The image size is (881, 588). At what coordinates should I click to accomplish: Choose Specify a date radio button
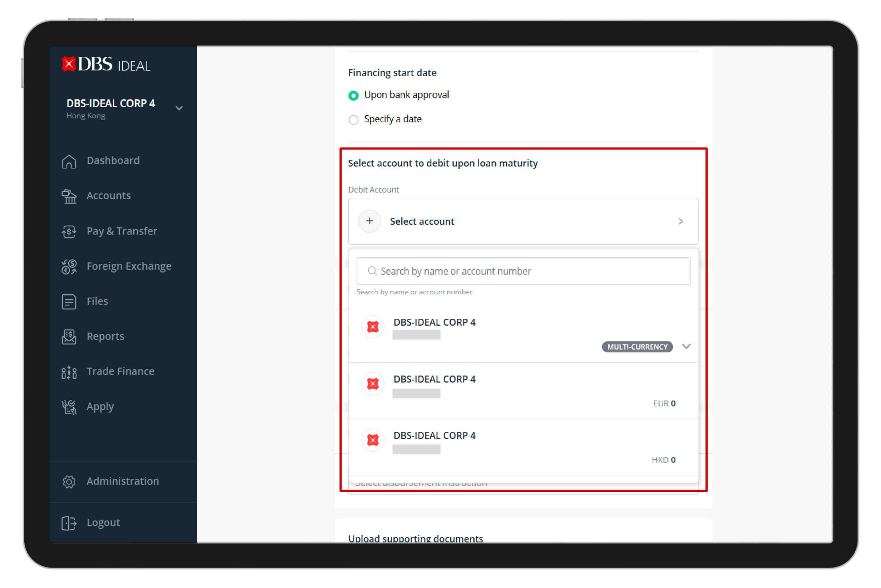click(353, 120)
